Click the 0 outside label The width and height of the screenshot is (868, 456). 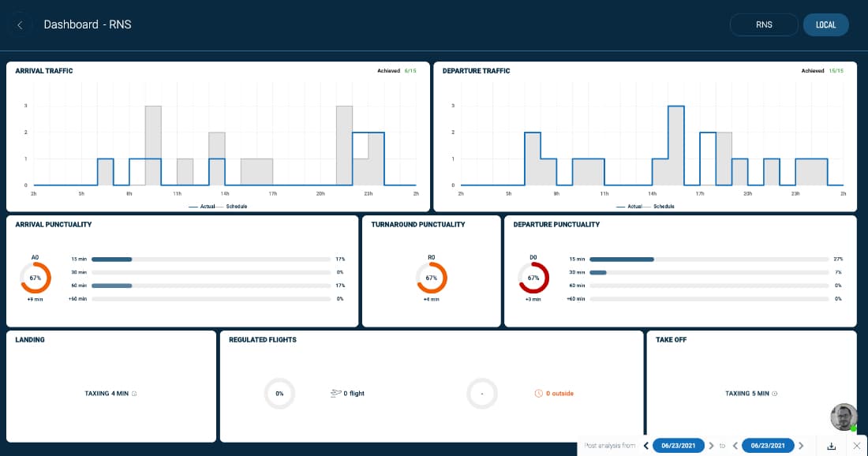click(x=559, y=394)
